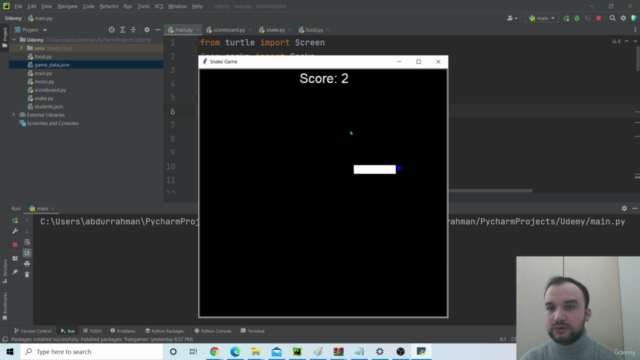This screenshot has width=640, height=360.
Task: Open the Python Packages tool window
Action: coord(165,331)
